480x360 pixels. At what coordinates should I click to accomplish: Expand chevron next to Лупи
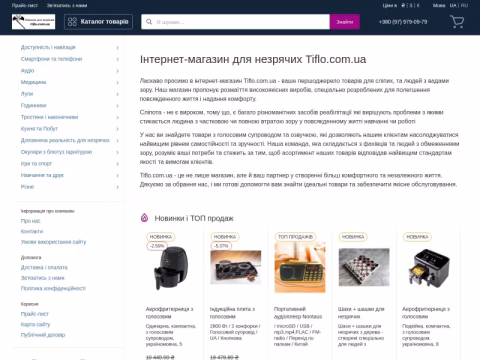[117, 94]
